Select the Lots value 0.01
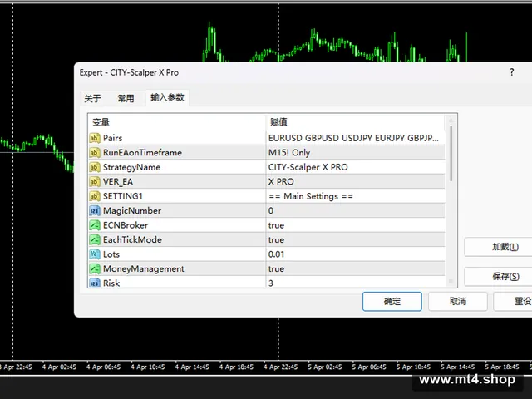The height and width of the screenshot is (399, 532). point(355,254)
